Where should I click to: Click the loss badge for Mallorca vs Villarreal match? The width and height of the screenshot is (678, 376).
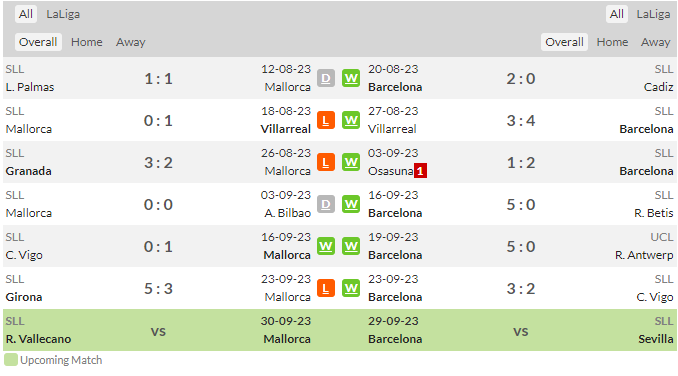pyautogui.click(x=326, y=120)
